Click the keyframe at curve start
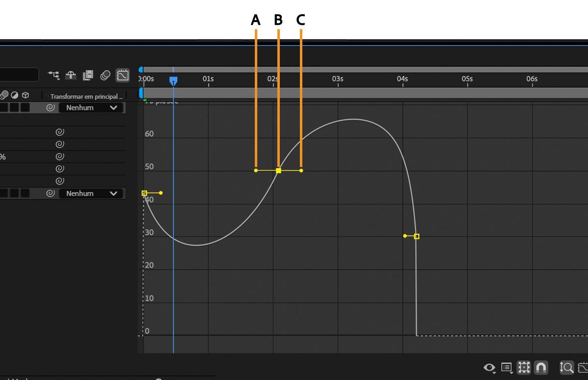Viewport: 588px width, 380px height. (145, 193)
